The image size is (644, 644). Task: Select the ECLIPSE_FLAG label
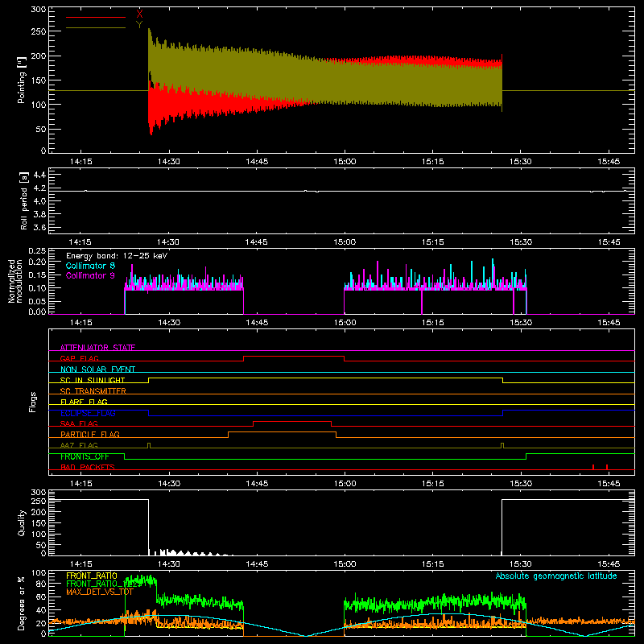pyautogui.click(x=88, y=413)
